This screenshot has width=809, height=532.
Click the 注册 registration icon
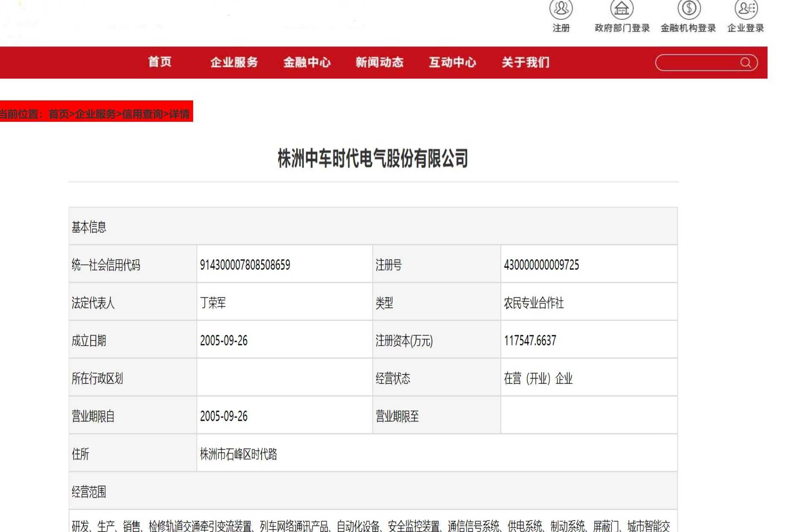560,9
